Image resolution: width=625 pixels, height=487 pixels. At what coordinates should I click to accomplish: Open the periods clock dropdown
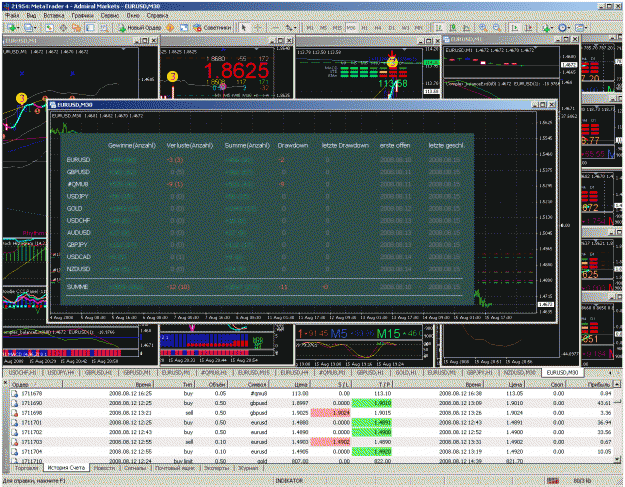click(564, 27)
